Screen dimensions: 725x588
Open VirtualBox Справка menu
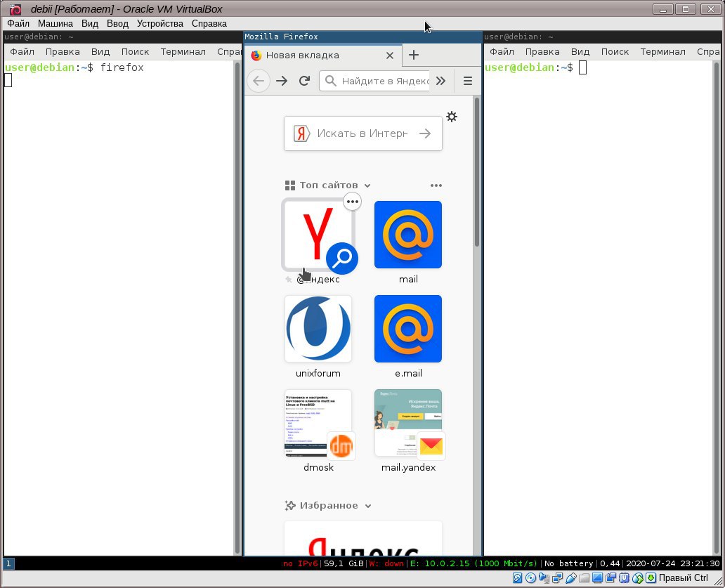point(209,24)
